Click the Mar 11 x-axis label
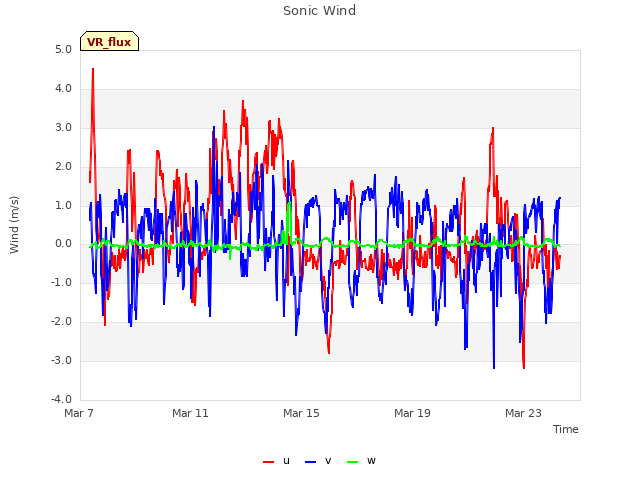This screenshot has height=480, width=640. tap(190, 413)
